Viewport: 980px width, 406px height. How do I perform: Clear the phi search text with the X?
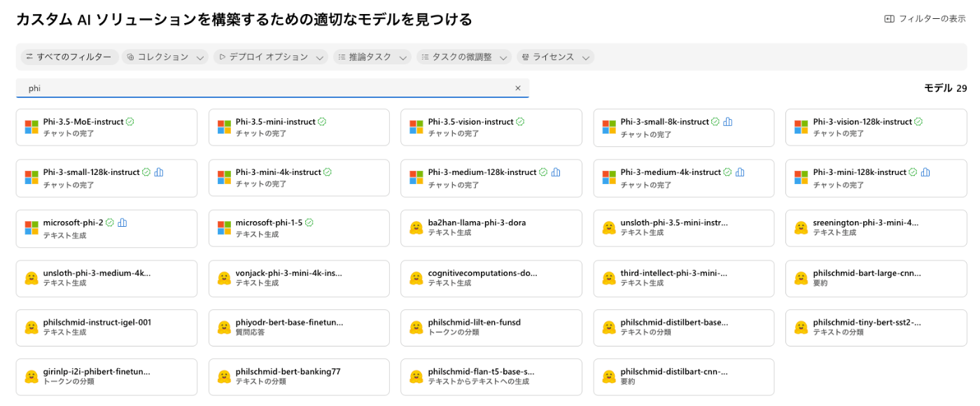[518, 88]
